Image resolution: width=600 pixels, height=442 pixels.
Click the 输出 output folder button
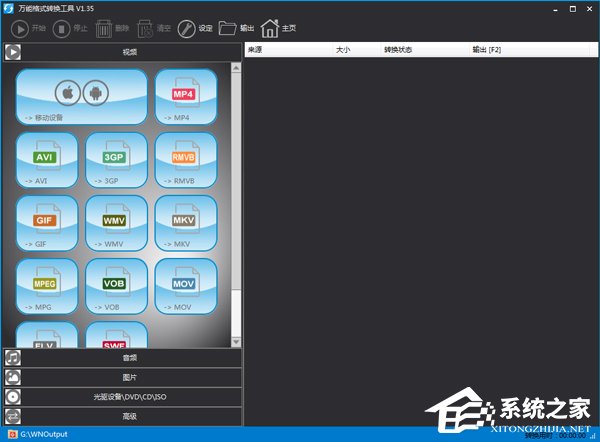point(236,29)
